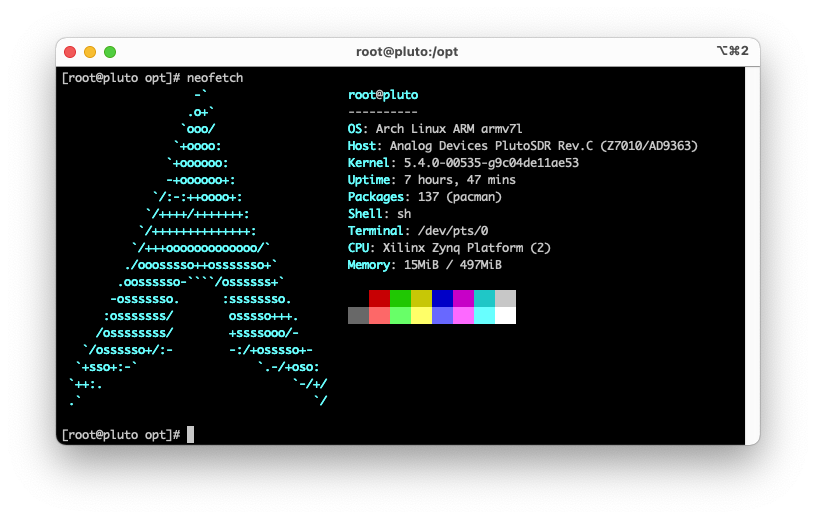Maximize the terminal with green button
This screenshot has width=816, height=519.
[x=110, y=52]
